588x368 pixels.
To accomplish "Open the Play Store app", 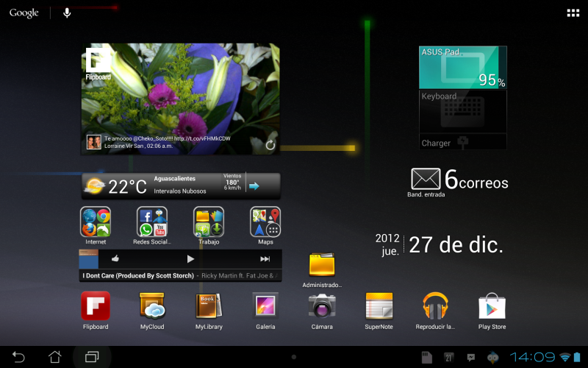I will pos(492,305).
